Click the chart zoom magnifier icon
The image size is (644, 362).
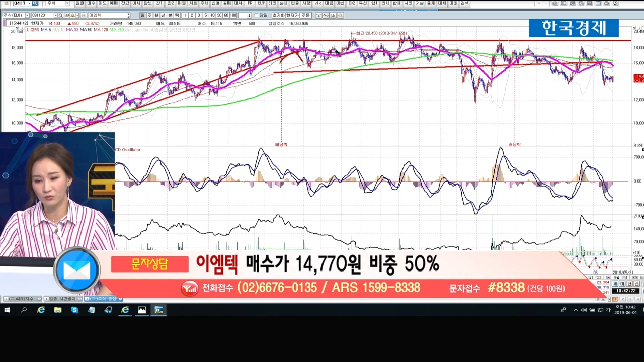[341, 15]
